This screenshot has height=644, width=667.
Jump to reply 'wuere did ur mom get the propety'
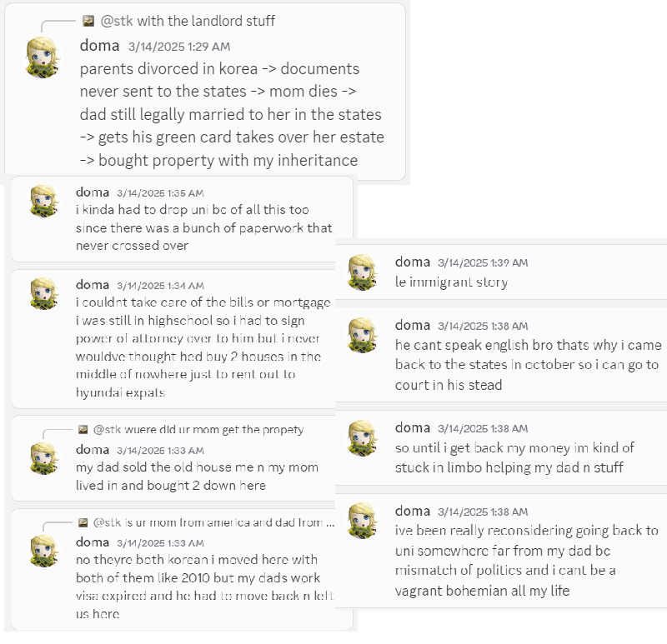(198, 430)
